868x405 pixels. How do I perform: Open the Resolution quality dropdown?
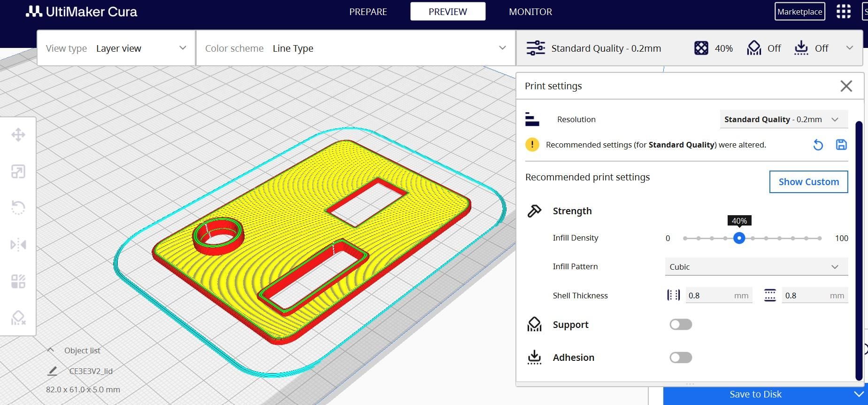coord(784,119)
